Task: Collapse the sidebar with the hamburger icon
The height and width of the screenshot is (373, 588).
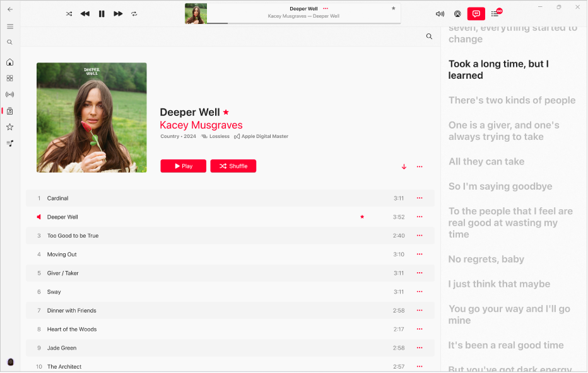Action: pos(9,26)
